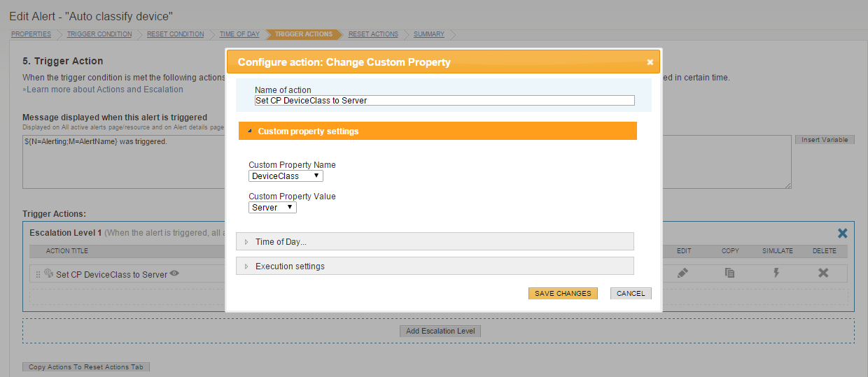The width and height of the screenshot is (868, 377).
Task: Click Set CP DeviceClass to Server action title
Action: pos(111,275)
